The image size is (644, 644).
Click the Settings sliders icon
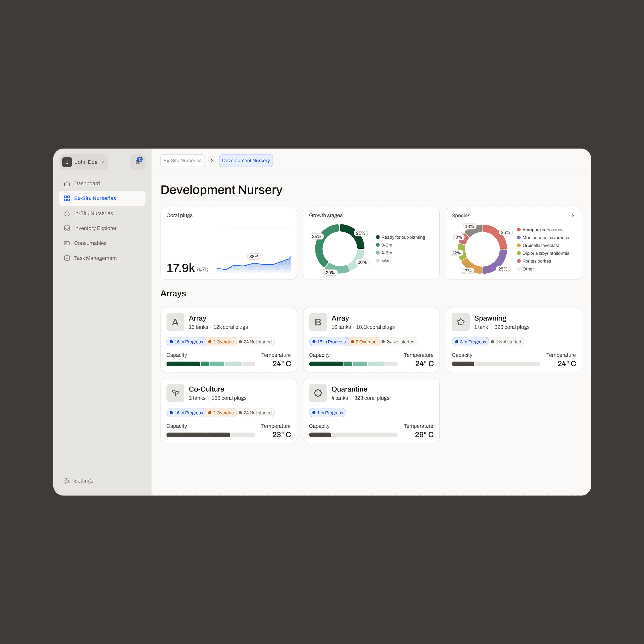67,481
